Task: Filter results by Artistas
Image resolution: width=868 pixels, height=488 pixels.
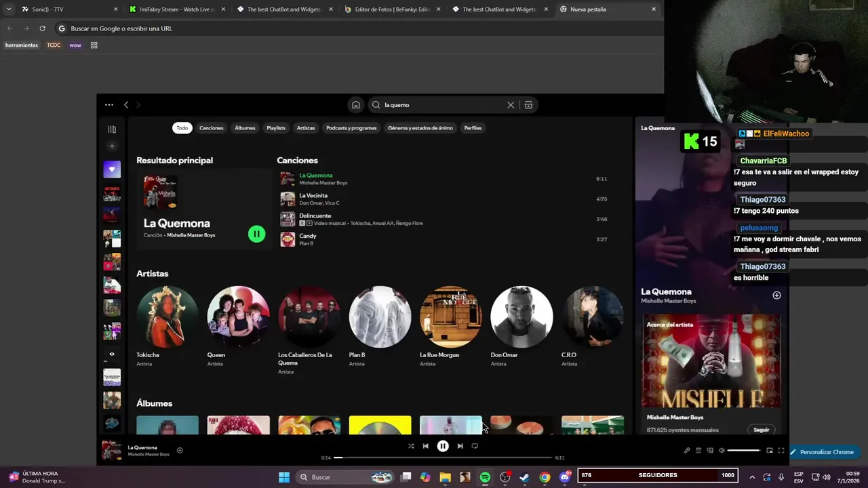Action: (x=306, y=128)
